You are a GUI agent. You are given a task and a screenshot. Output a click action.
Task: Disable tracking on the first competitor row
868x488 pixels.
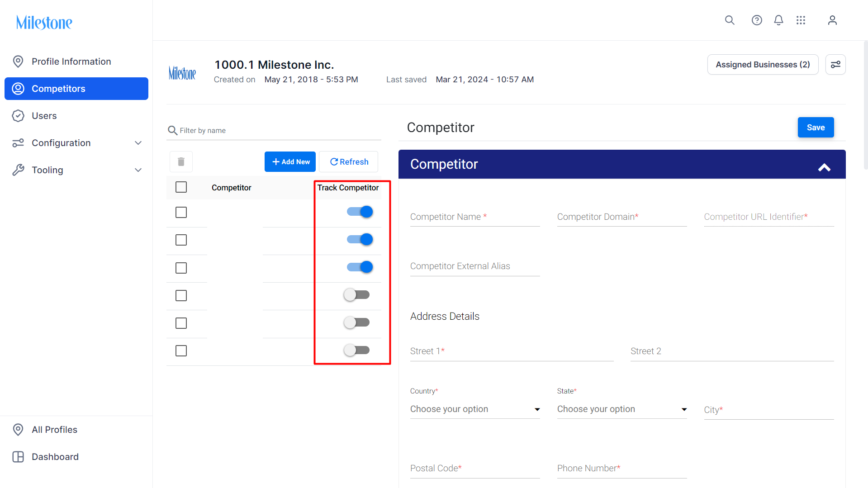pos(360,212)
